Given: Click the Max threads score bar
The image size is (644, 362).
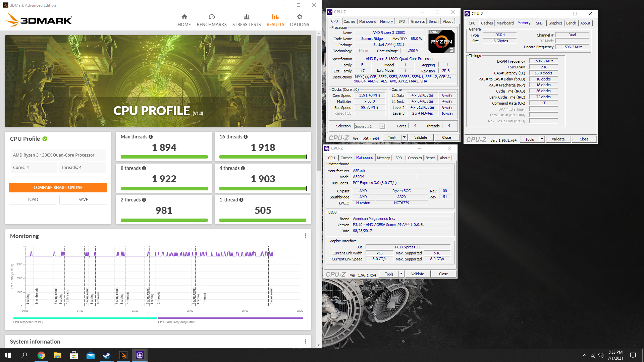Looking at the screenshot, I should coord(164,157).
